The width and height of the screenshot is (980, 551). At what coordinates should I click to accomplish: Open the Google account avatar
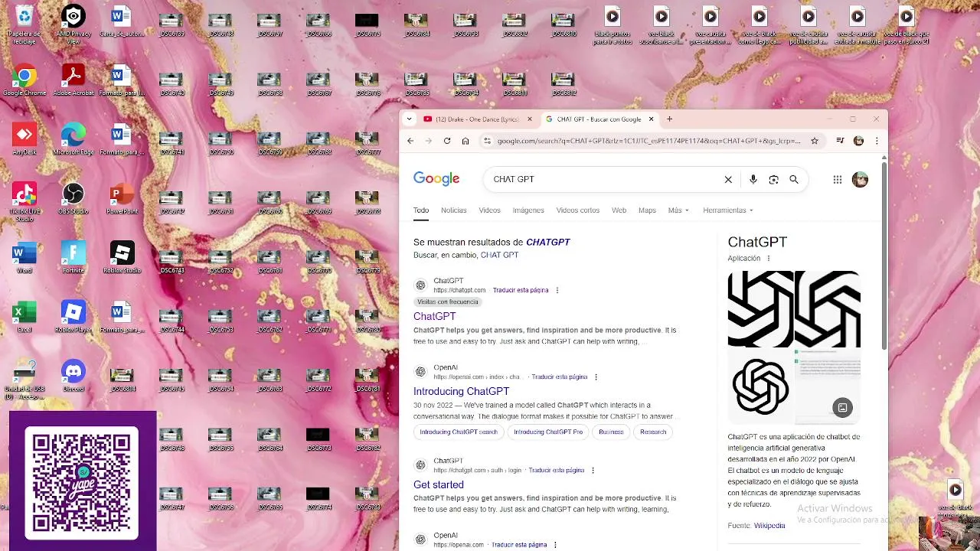coord(860,179)
